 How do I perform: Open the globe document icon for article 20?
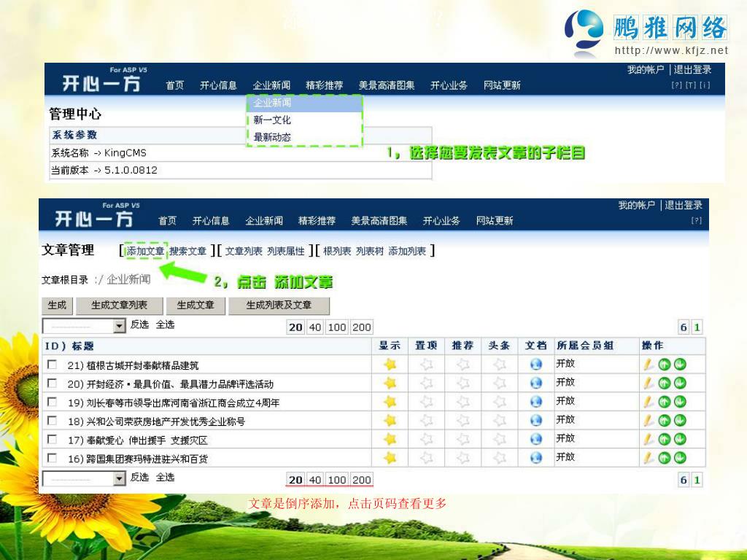(x=536, y=383)
